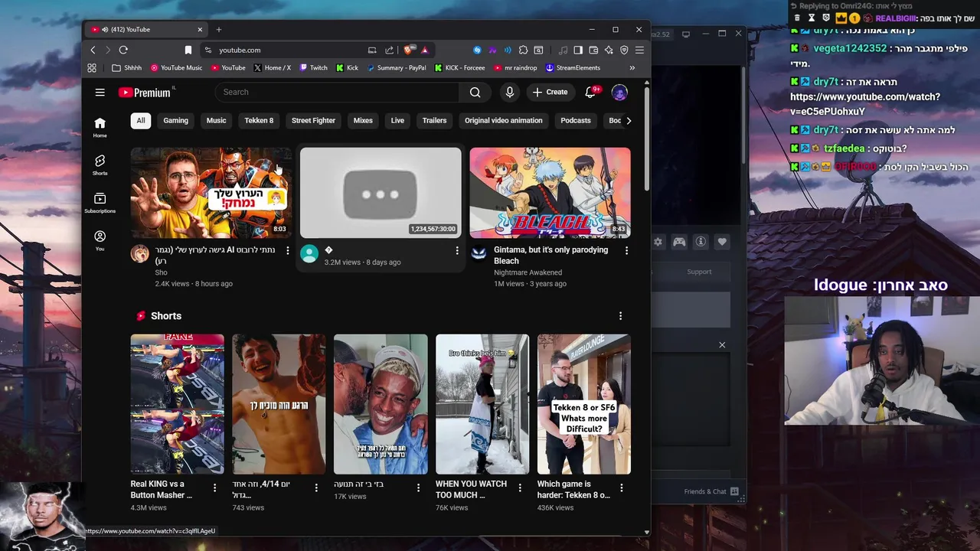Switch to the (412) YouTube browser tab

pyautogui.click(x=145, y=30)
